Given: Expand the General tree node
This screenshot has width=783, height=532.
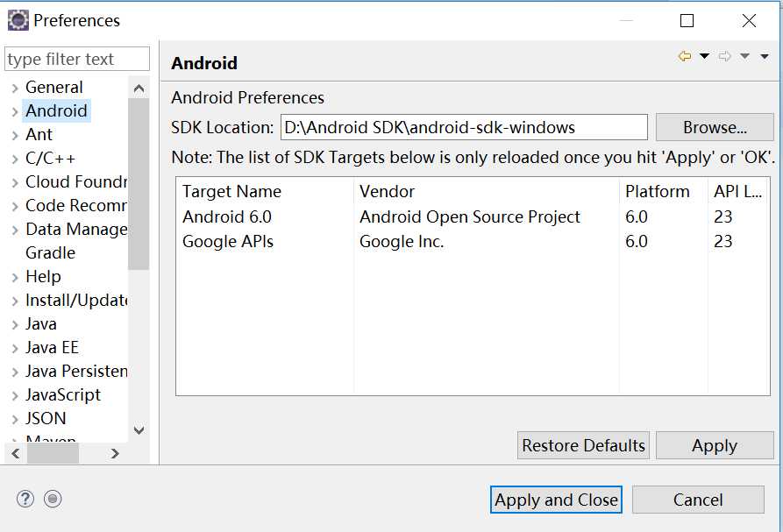Looking at the screenshot, I should point(15,88).
